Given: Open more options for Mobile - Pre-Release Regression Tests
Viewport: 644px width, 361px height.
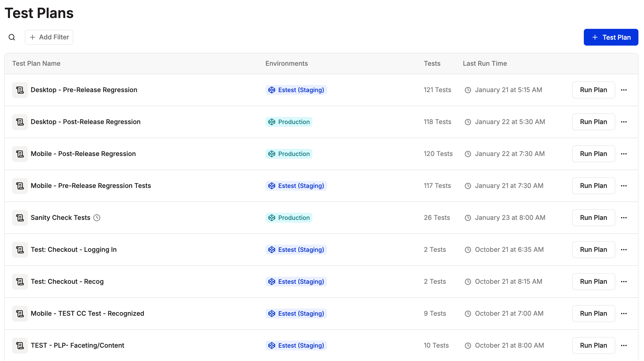Looking at the screenshot, I should [x=624, y=186].
